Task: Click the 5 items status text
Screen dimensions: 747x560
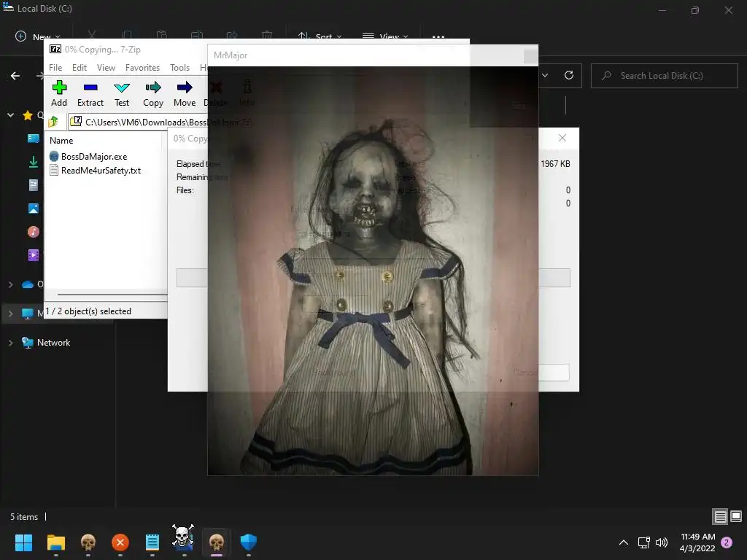Action: click(24, 517)
